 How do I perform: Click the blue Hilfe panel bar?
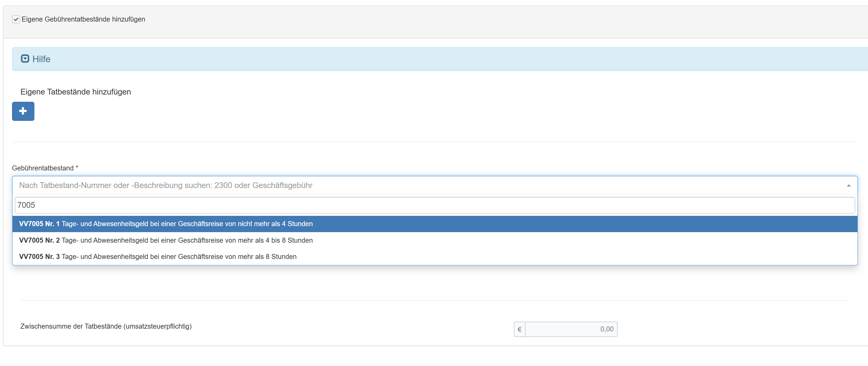tap(438, 59)
